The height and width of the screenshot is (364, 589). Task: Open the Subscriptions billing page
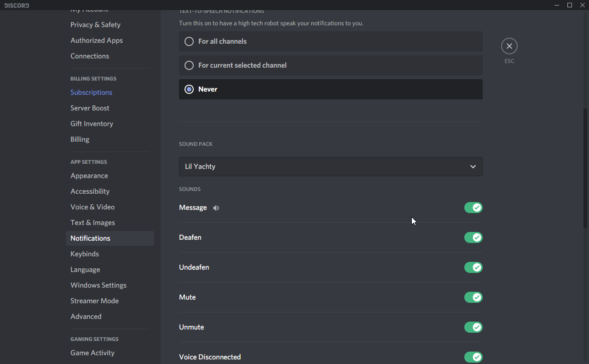pos(91,92)
